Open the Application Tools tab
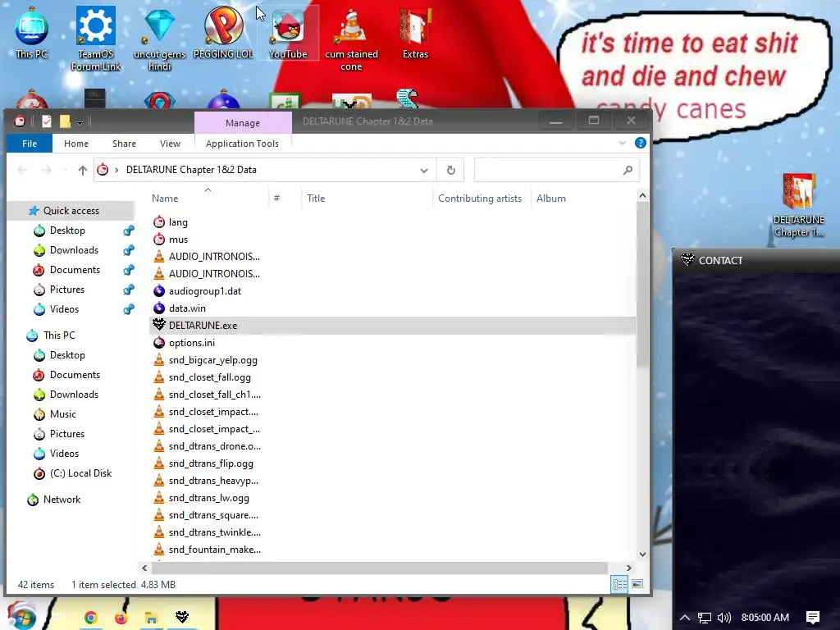Screen dimensions: 840x630 pos(242,144)
